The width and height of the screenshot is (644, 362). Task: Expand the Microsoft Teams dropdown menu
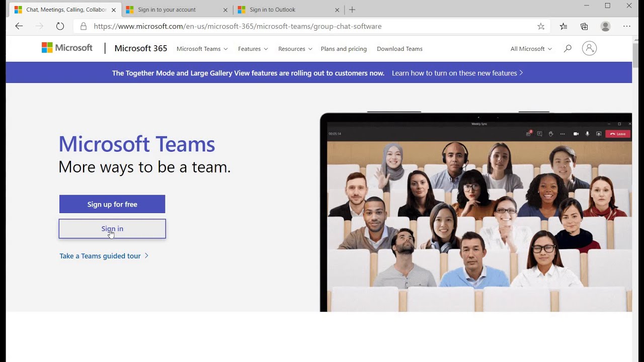(202, 49)
